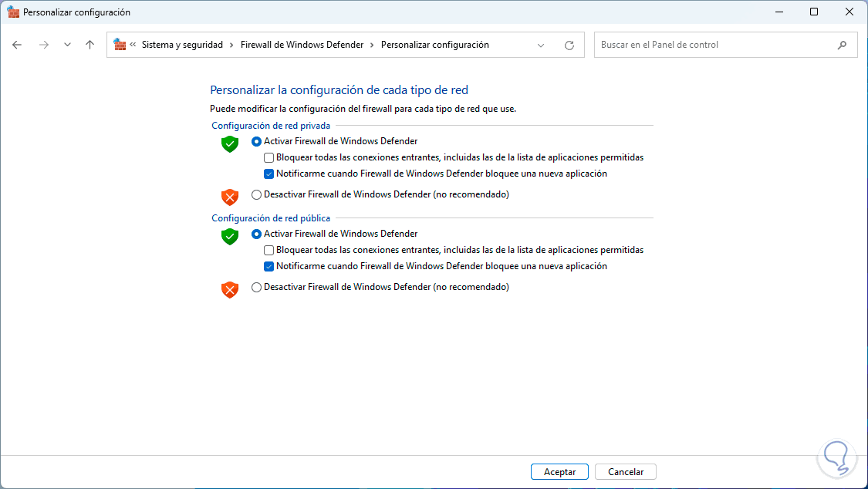Select Activar Firewall for public network
Viewport: 868px width, 489px height.
point(256,234)
